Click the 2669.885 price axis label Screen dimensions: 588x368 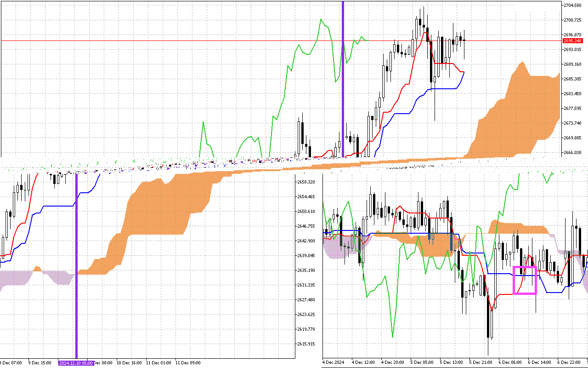[x=573, y=138]
